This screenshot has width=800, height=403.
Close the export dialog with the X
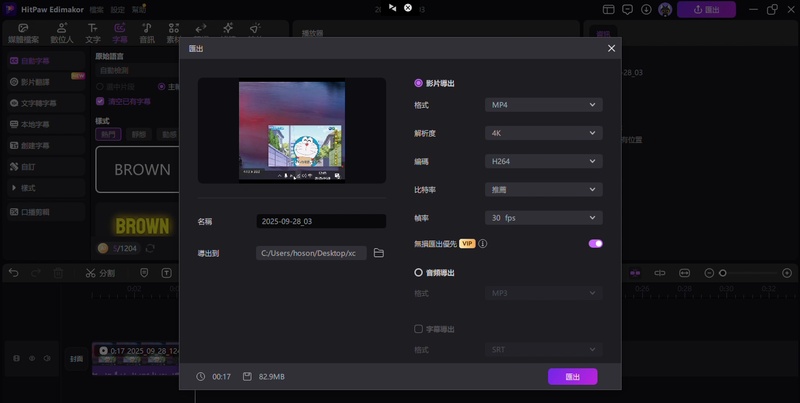tap(612, 48)
